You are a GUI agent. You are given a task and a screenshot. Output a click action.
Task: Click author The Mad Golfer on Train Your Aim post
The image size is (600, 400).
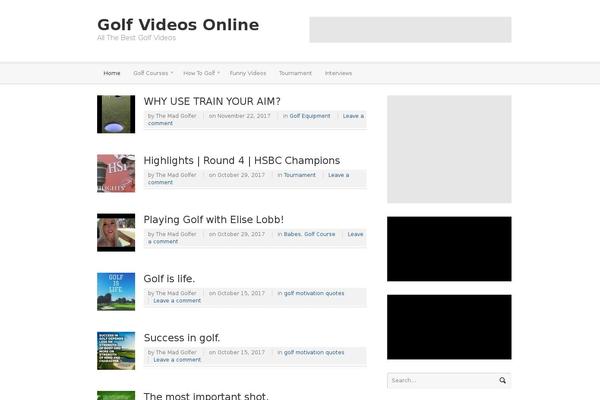(x=176, y=116)
